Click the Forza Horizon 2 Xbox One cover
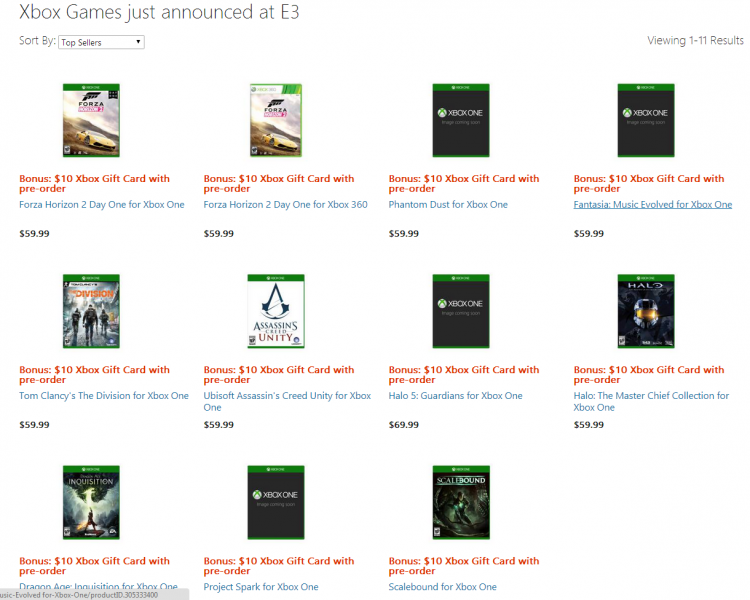 pos(91,120)
